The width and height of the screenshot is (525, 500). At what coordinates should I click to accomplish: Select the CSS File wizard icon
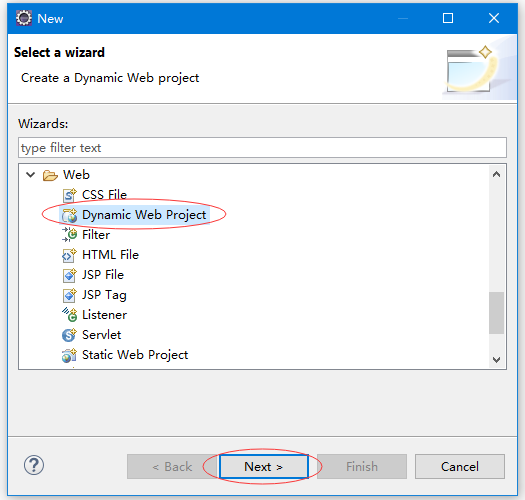[x=69, y=195]
